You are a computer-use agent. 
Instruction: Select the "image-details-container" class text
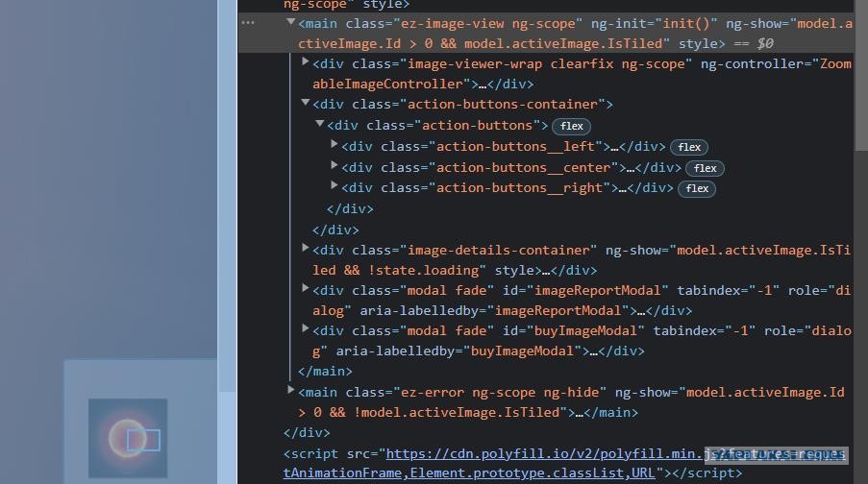(x=499, y=251)
